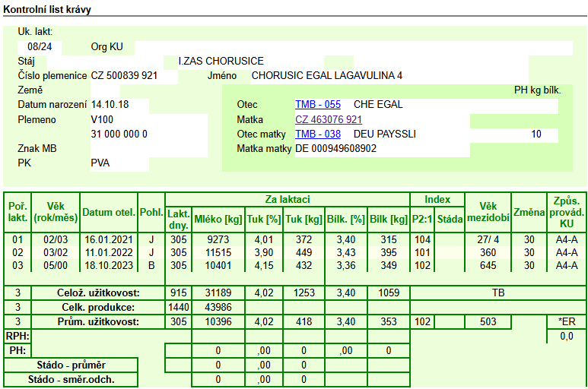
Task: Select the code 31 000 000 0
Action: coord(119,134)
